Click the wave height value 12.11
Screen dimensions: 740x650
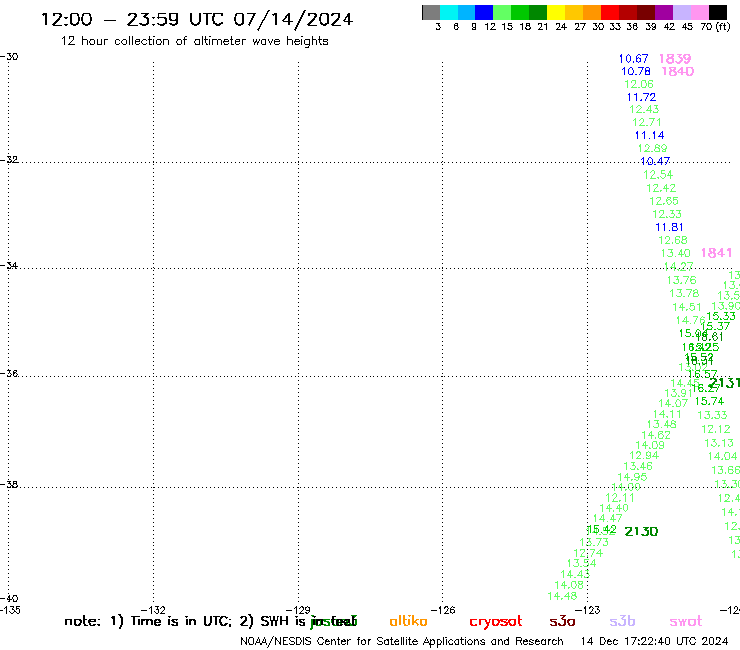click(620, 498)
